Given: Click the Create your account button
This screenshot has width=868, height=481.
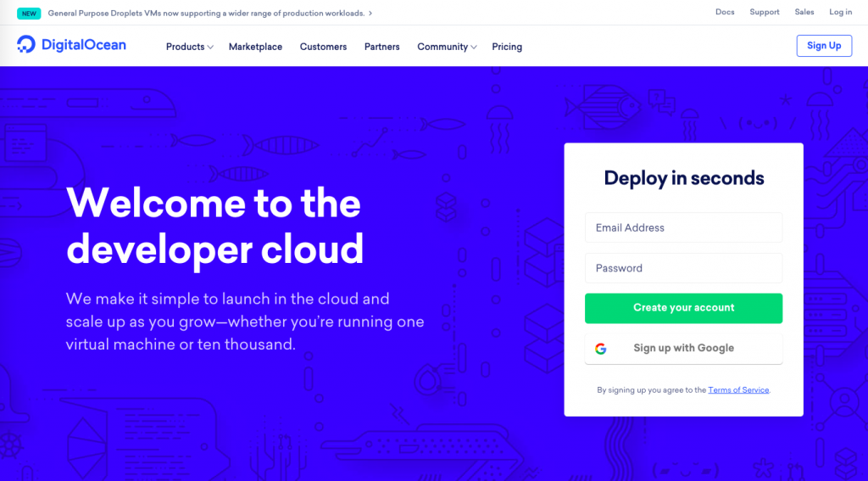Looking at the screenshot, I should [x=684, y=308].
